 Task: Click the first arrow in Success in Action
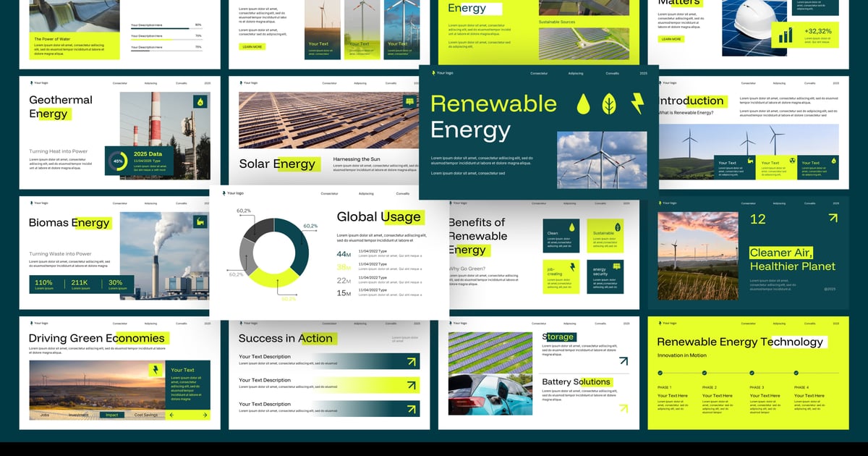412,361
